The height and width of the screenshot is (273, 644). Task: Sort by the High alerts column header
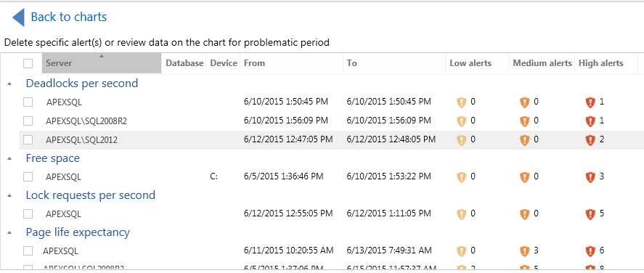coord(601,63)
